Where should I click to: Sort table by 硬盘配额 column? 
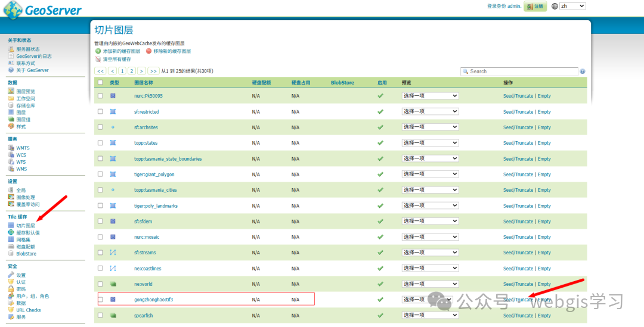pos(261,82)
